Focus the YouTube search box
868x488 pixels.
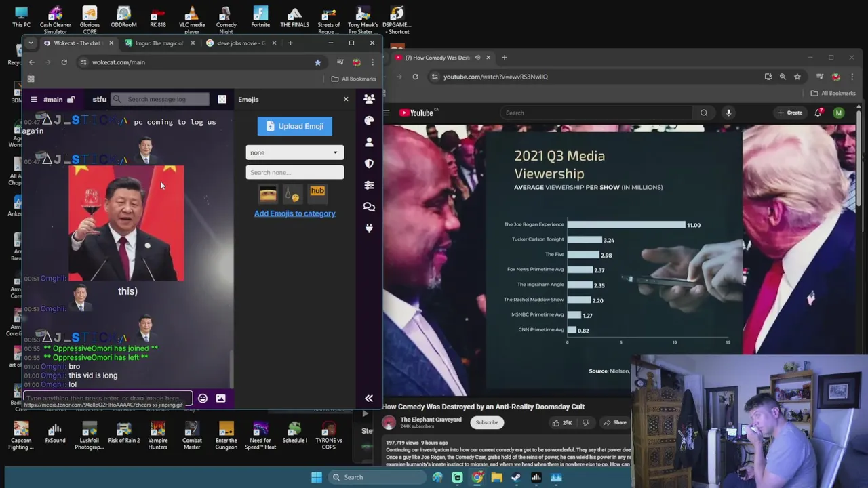[x=597, y=113]
